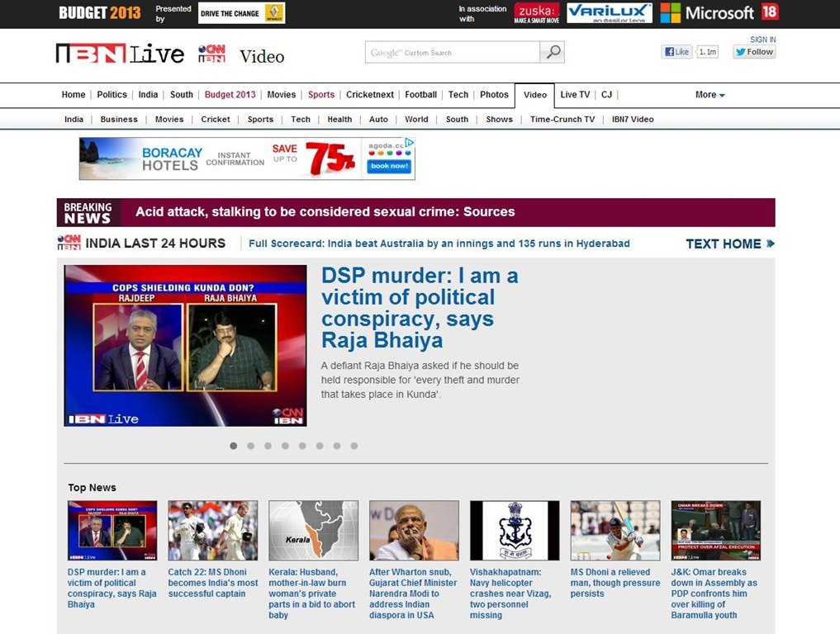Select the first carousel dot
Screen dimensions: 840x634
pyautogui.click(x=234, y=446)
